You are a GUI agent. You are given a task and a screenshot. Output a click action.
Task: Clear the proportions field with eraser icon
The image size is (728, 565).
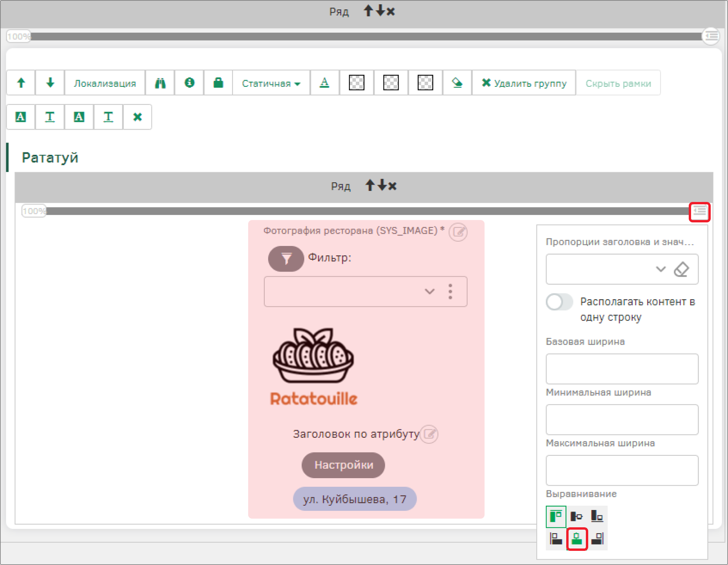[681, 269]
